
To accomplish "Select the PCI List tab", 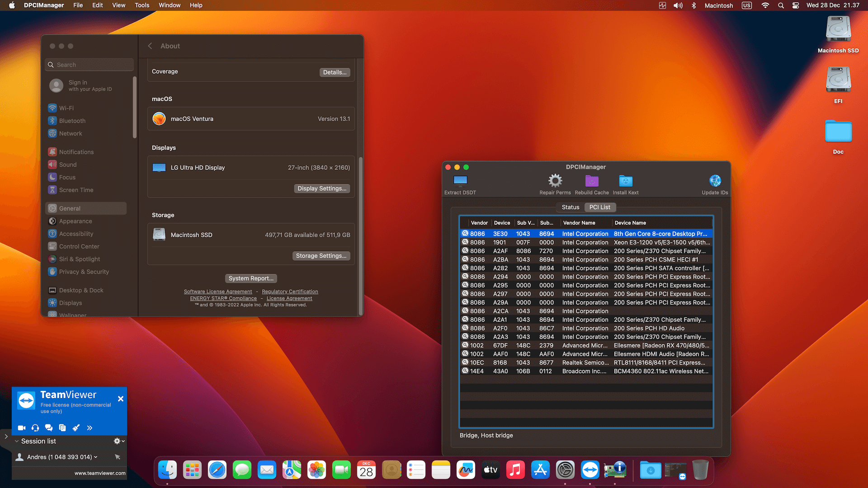I will (x=600, y=207).
